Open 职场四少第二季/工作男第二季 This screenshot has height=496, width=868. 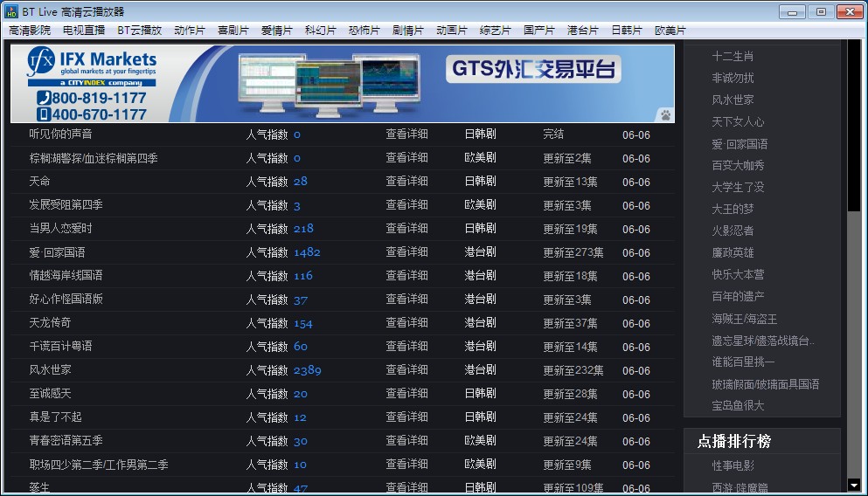(99, 465)
